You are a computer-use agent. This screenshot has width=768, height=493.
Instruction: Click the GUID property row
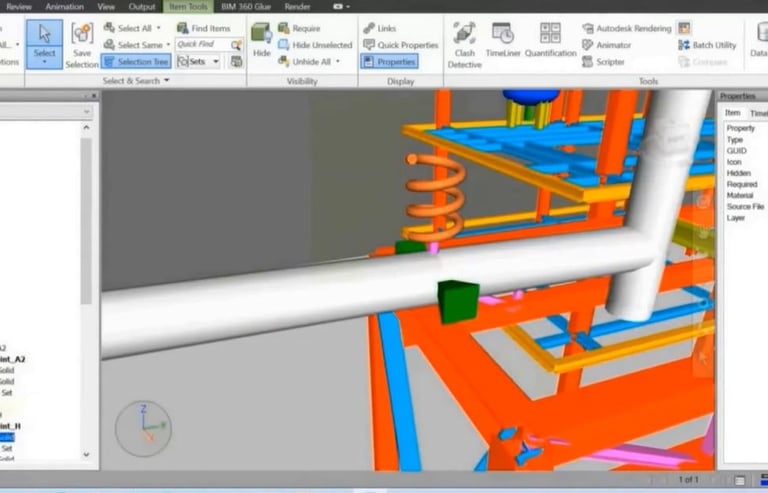tap(737, 151)
